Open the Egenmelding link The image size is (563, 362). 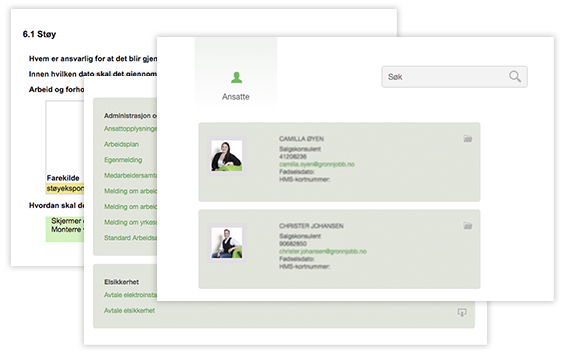pos(123,160)
